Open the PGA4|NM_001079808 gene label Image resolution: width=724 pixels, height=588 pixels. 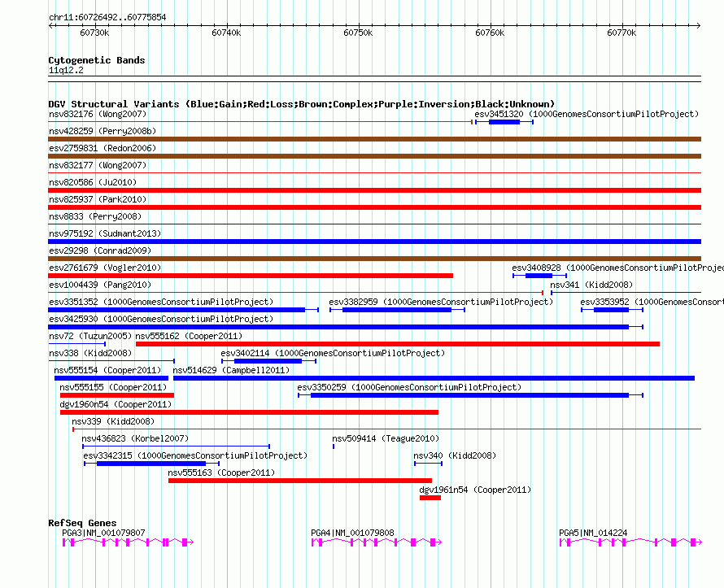pos(352,533)
